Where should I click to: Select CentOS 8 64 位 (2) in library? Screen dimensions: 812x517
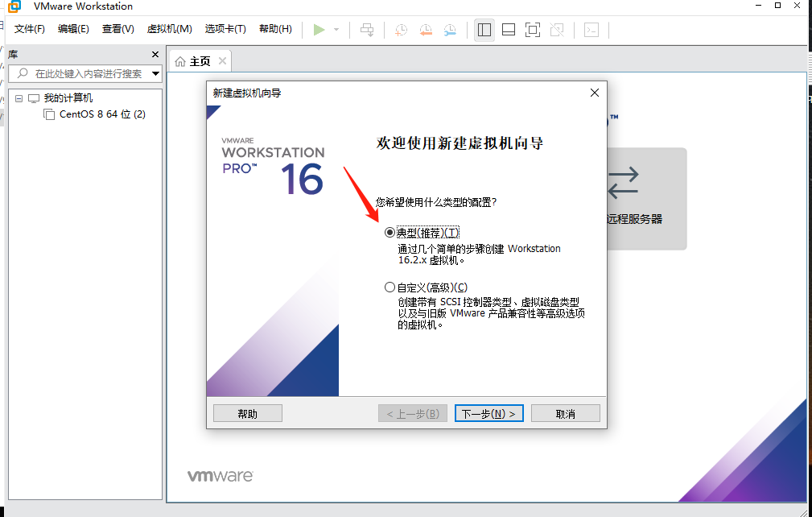click(102, 114)
